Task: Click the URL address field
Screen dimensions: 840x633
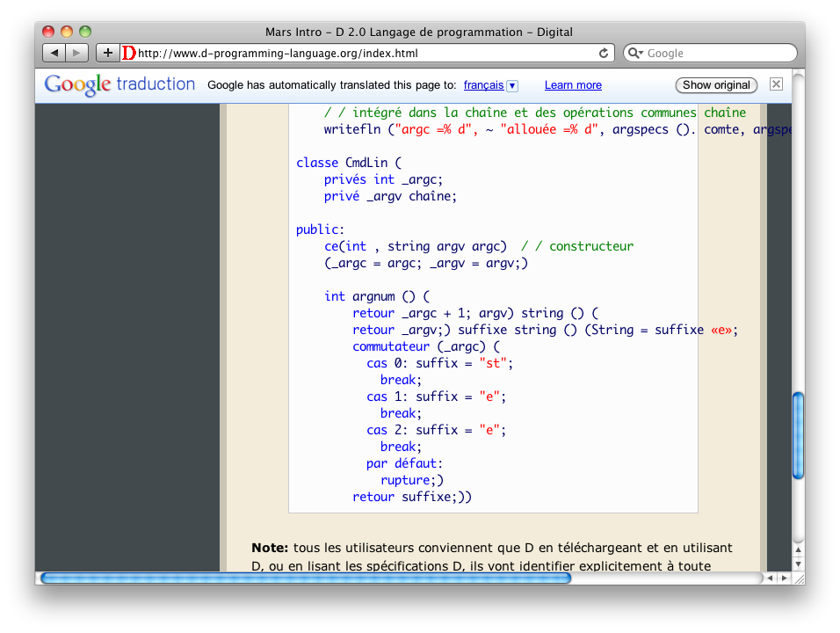Action: tap(367, 53)
